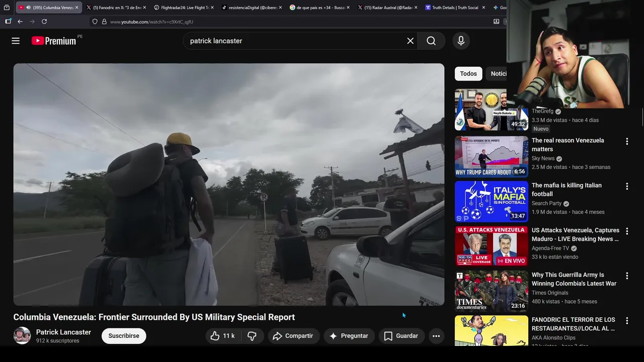
Task: Start voice search with the microphone
Action: click(x=461, y=41)
